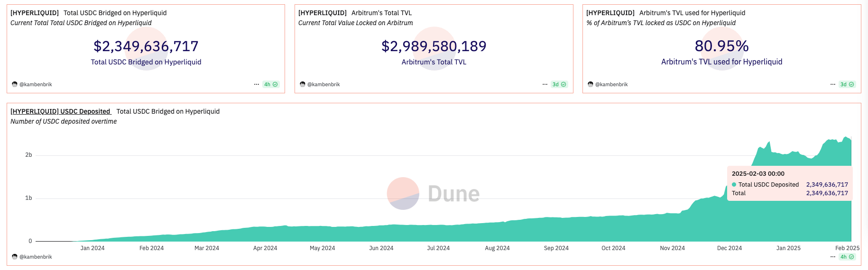This screenshot has height=270, width=868.
Task: Open the [HYPERLIQUID] USDC Deposited query link
Action: coord(61,111)
